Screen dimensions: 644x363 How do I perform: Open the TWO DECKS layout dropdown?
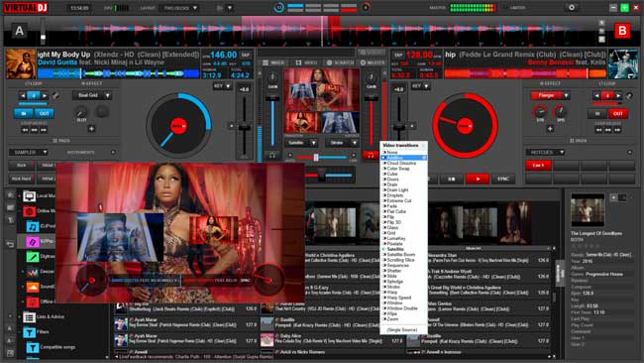tap(180, 8)
